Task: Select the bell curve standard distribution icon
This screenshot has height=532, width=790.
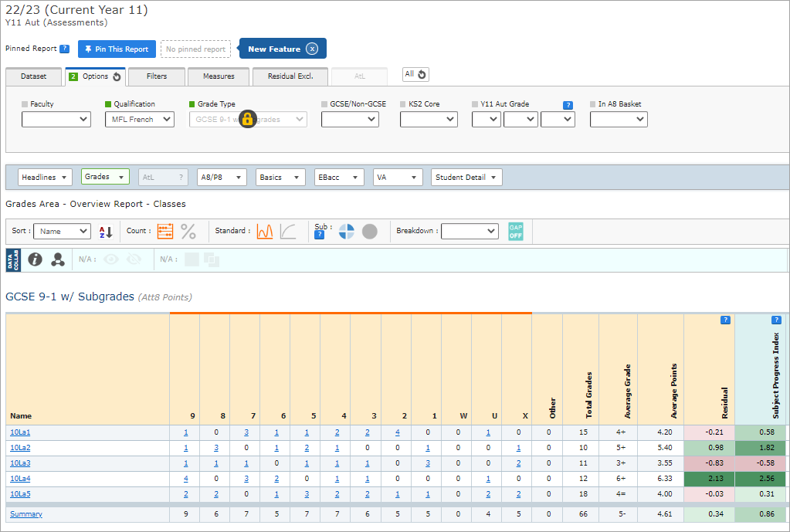Action: pyautogui.click(x=265, y=231)
